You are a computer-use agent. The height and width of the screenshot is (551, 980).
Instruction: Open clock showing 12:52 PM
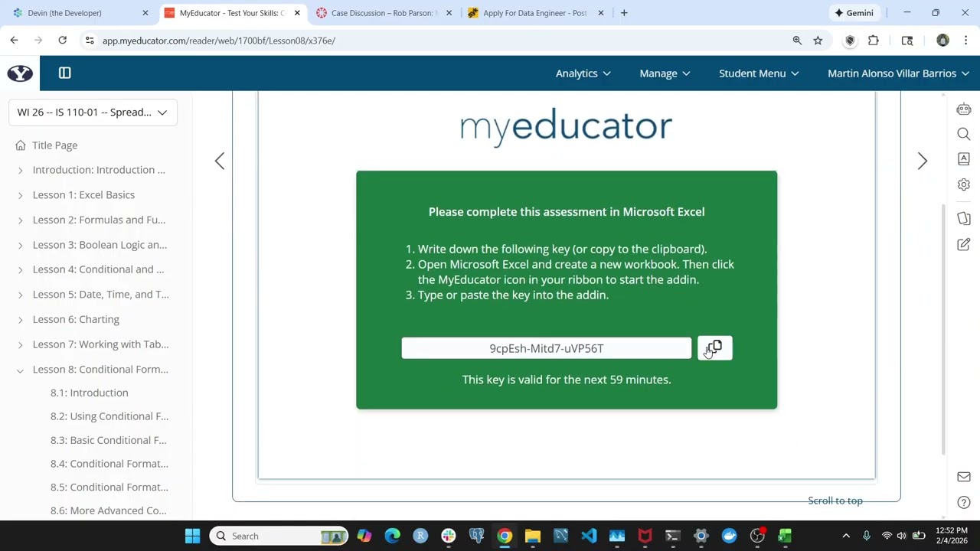pos(951,536)
